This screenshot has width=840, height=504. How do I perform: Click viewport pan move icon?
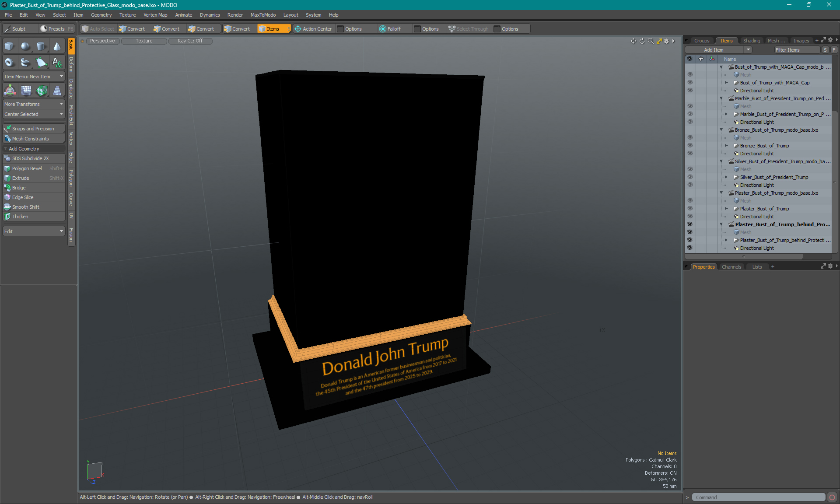(633, 41)
